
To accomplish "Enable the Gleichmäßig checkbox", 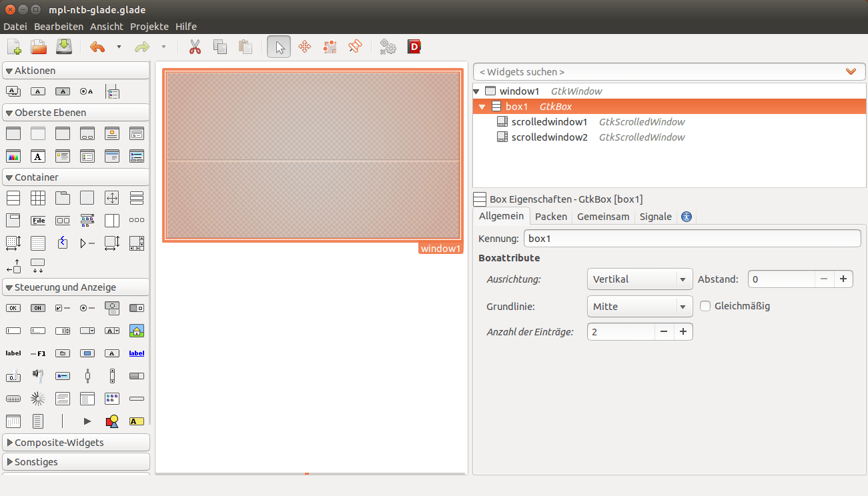I will coord(705,306).
